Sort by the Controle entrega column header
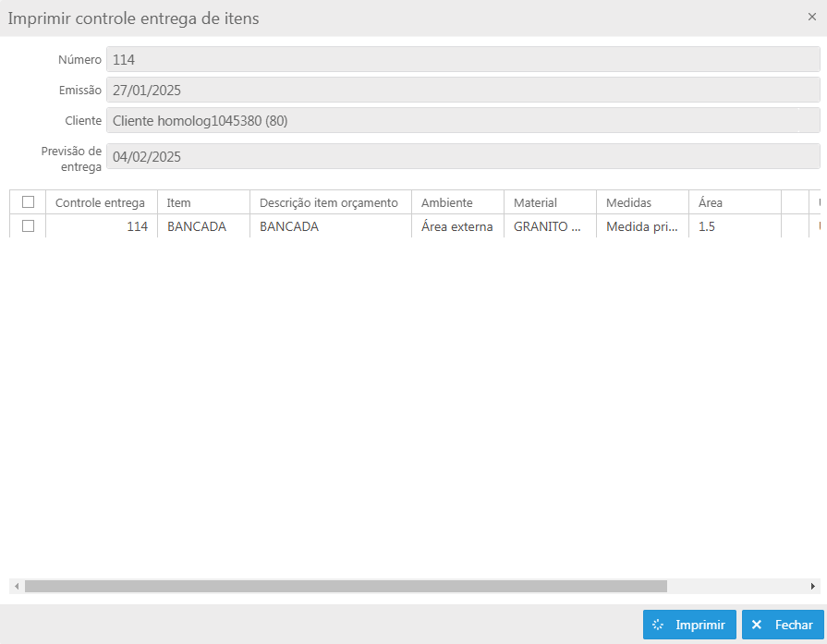Screen dimensions: 827x644 pyautogui.click(x=100, y=202)
